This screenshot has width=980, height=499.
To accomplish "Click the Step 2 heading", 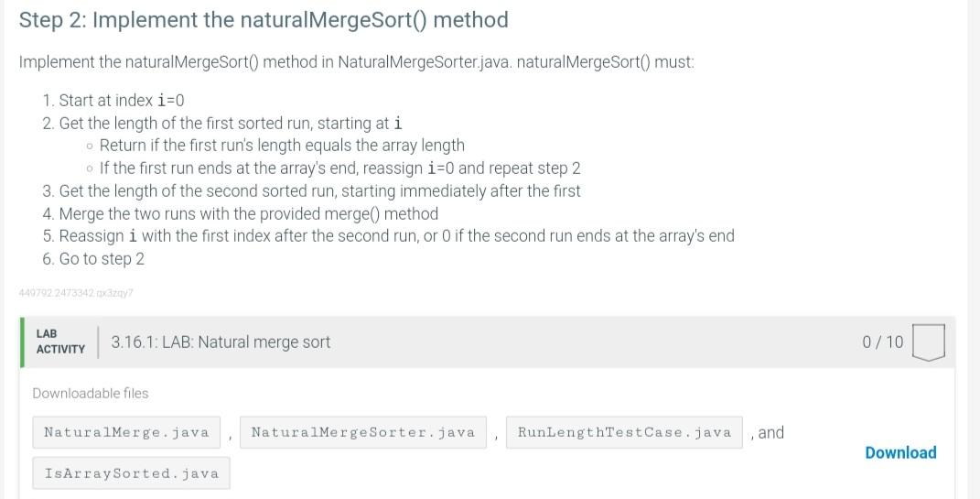I will pyautogui.click(x=264, y=20).
